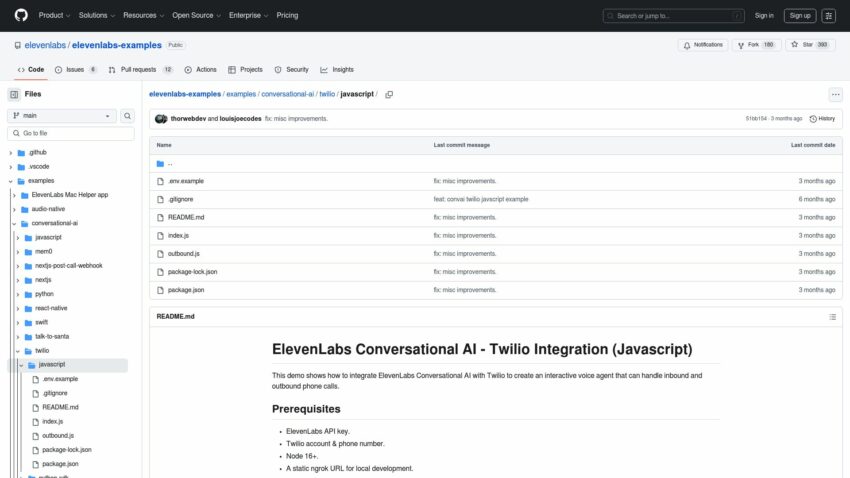Open the elevenlabs owner link

(x=45, y=45)
